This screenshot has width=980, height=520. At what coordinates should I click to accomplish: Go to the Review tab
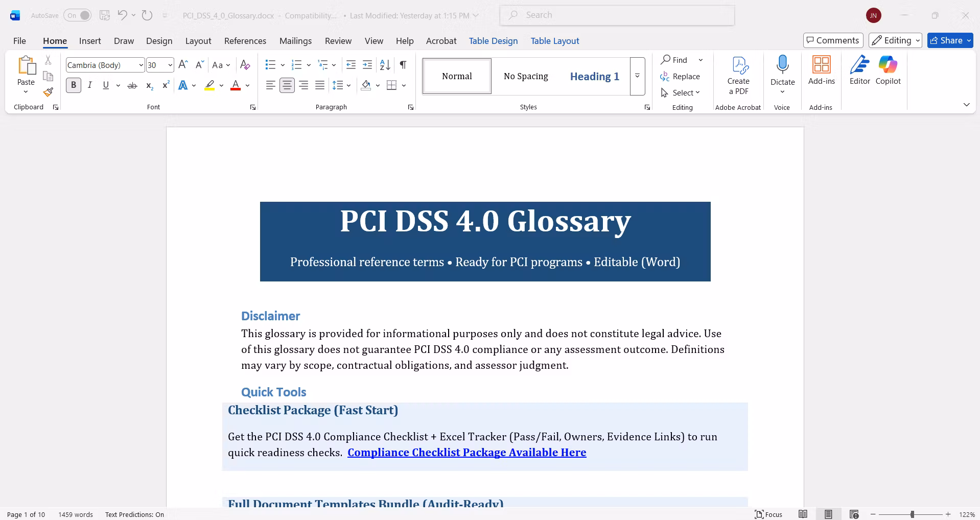[338, 41]
